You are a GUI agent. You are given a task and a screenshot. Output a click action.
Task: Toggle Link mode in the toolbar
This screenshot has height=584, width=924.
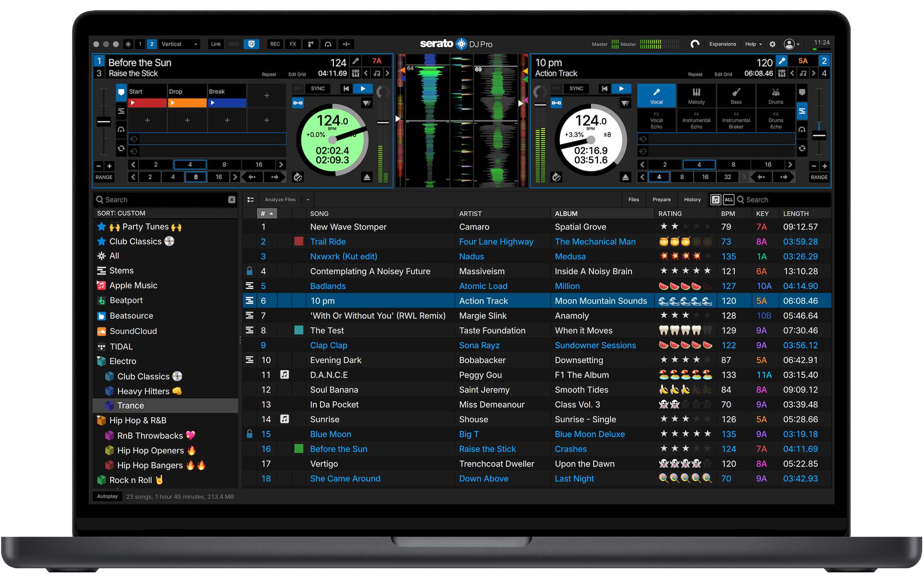[x=215, y=44]
